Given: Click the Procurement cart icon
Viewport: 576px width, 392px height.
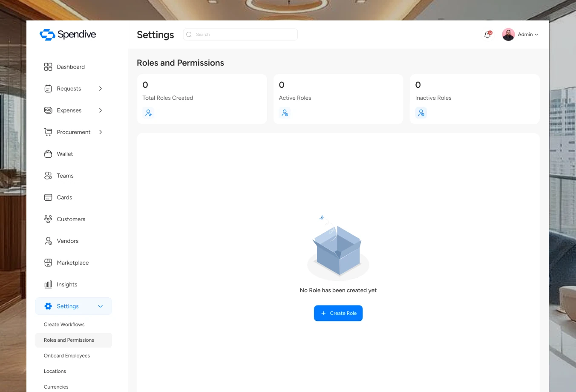Looking at the screenshot, I should (x=48, y=132).
